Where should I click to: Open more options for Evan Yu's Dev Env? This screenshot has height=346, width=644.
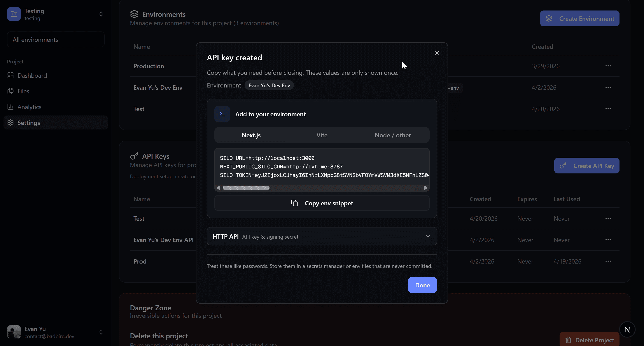click(608, 87)
